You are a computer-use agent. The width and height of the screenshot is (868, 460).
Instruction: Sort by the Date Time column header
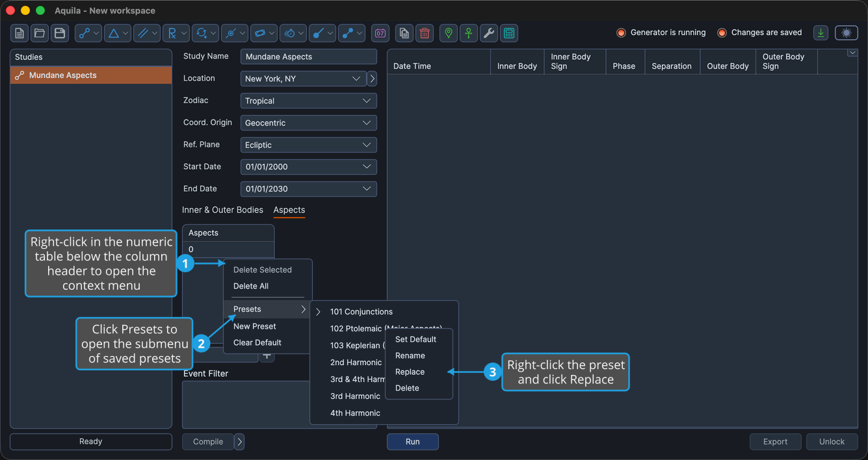click(439, 62)
